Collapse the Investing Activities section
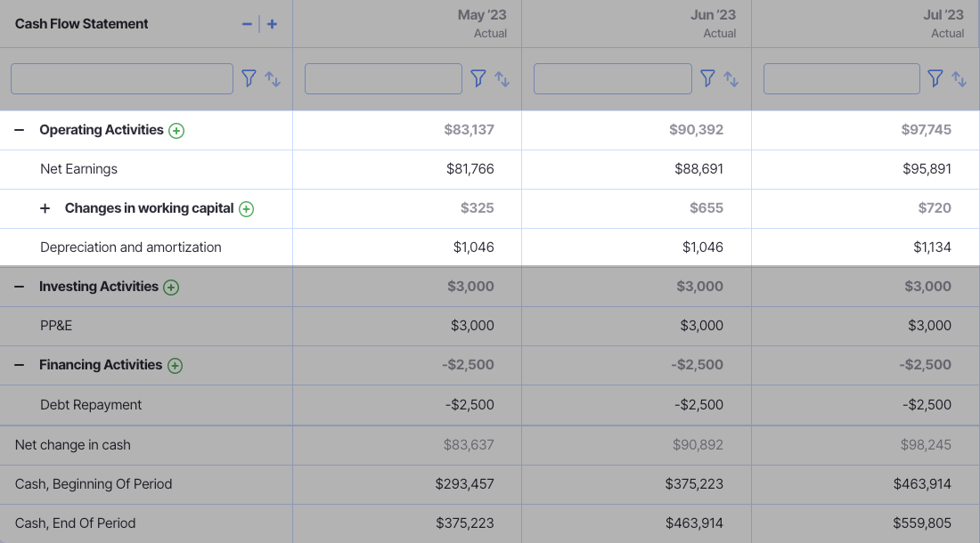The image size is (980, 543). (x=18, y=287)
